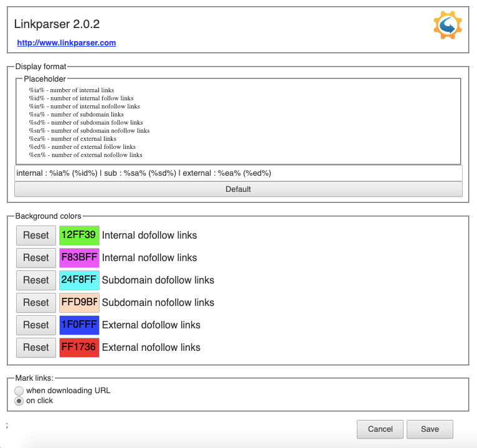Open the http://www.linkparser.com link

pyautogui.click(x=66, y=42)
